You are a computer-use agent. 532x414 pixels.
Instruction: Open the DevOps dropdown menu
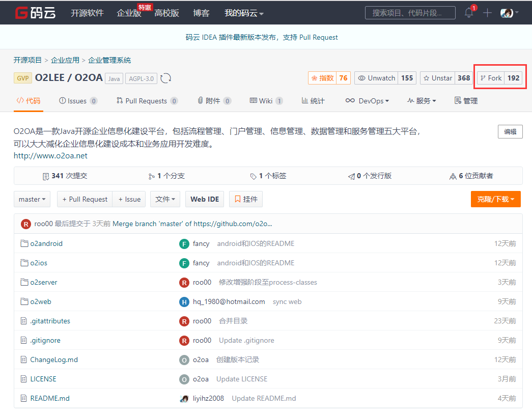[367, 100]
